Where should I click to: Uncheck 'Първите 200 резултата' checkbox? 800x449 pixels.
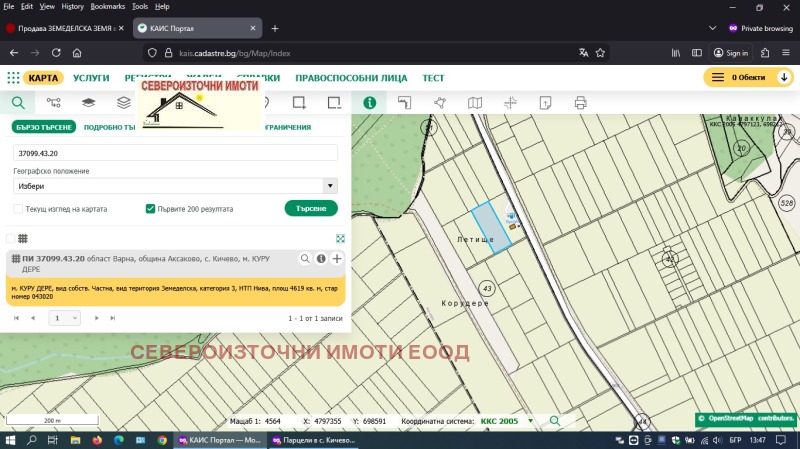click(x=150, y=209)
